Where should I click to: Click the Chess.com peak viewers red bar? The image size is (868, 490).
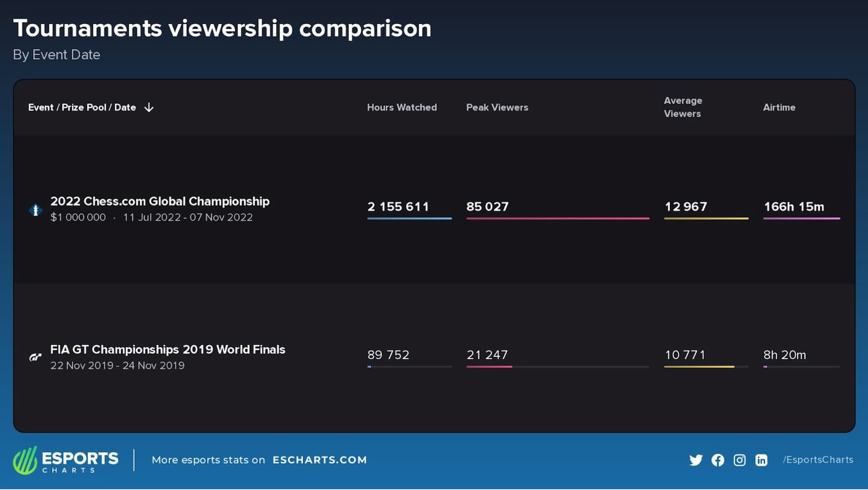pos(557,219)
